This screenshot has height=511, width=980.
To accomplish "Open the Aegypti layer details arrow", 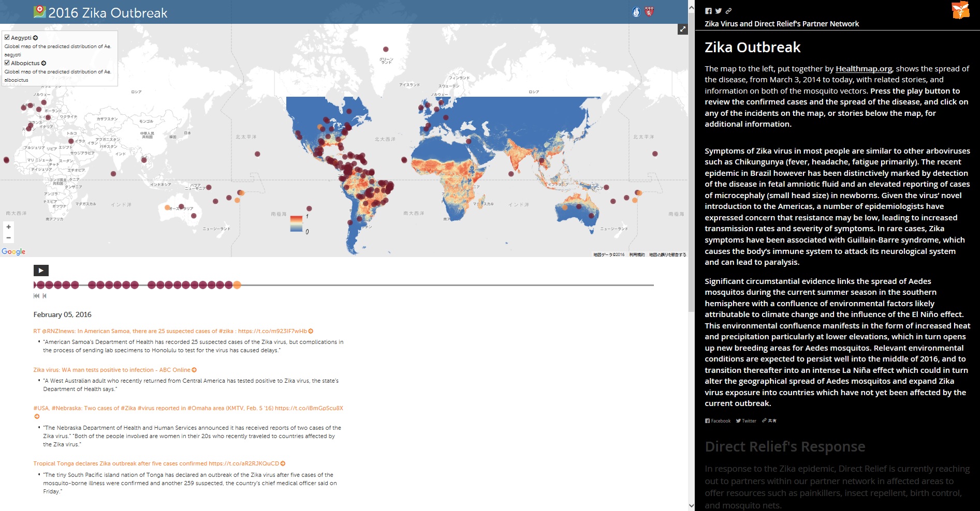I will (36, 38).
